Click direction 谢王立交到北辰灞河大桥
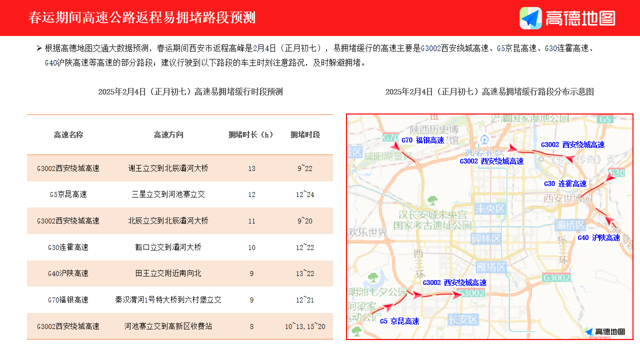 [x=168, y=168]
